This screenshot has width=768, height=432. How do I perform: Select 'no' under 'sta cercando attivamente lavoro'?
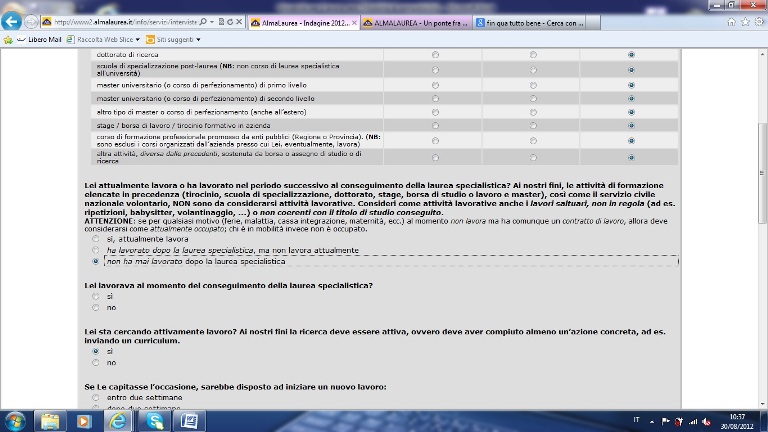[x=96, y=362]
